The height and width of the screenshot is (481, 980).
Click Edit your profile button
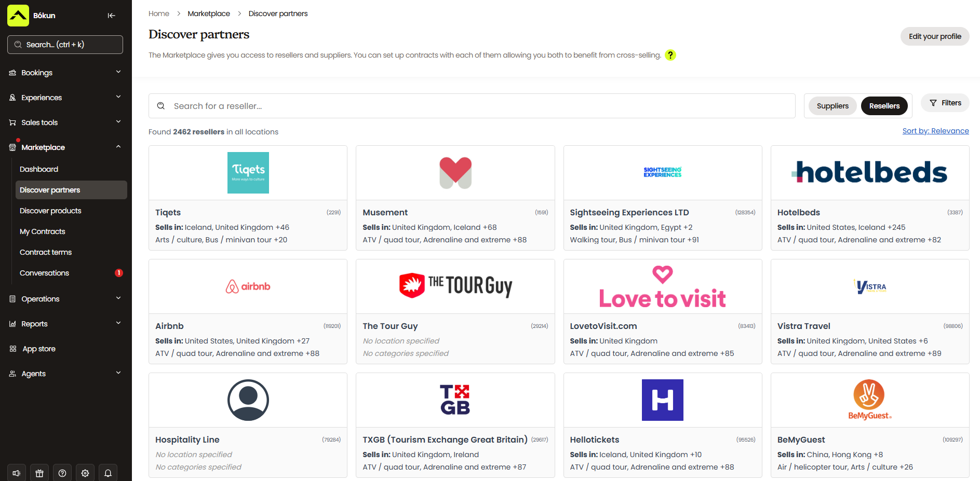[934, 36]
